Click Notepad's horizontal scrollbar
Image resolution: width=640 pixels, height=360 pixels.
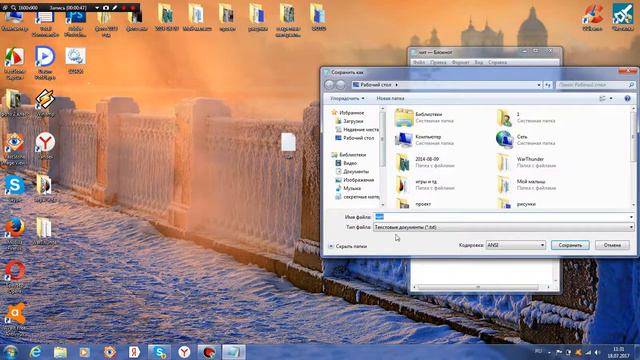pos(481,287)
